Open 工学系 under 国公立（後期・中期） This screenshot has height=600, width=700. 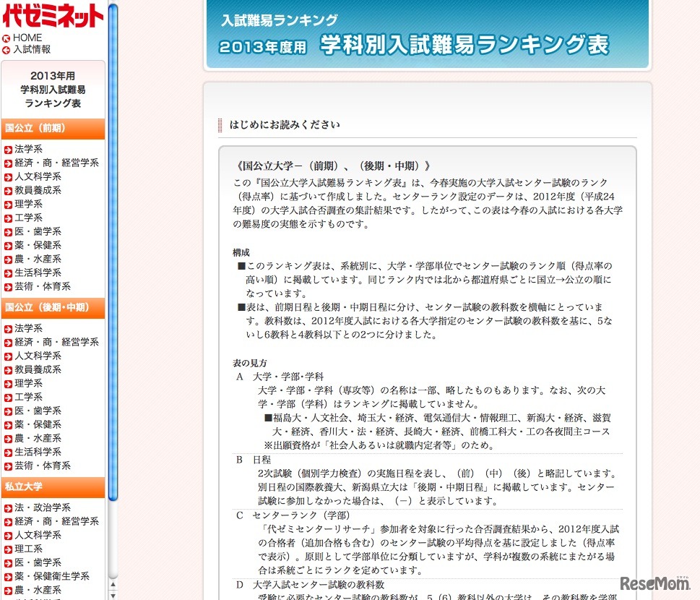28,397
